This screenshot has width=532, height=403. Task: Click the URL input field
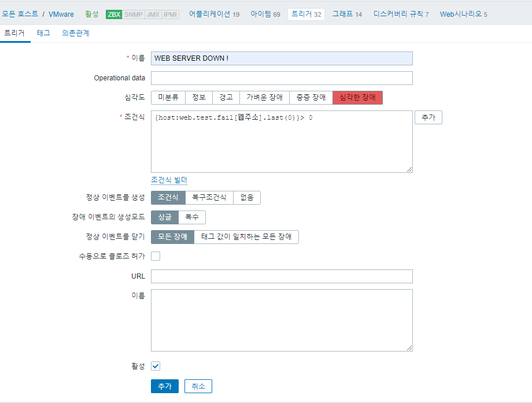(282, 276)
